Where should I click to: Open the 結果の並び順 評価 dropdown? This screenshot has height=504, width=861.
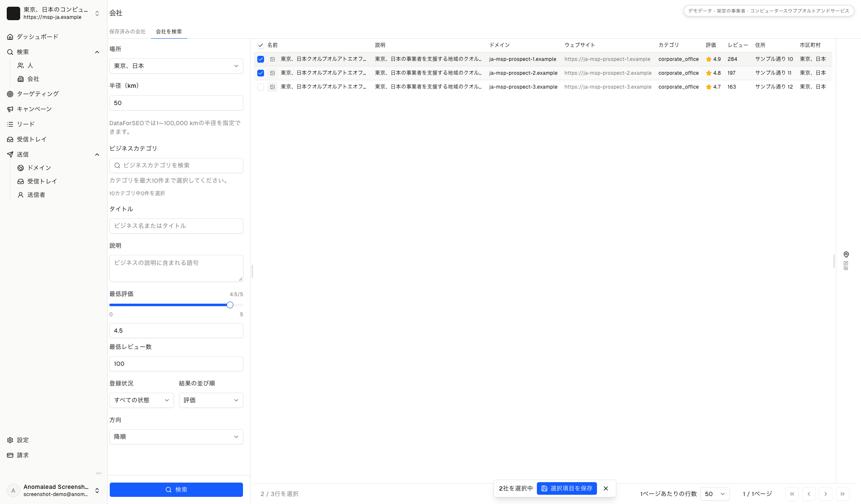tap(211, 400)
